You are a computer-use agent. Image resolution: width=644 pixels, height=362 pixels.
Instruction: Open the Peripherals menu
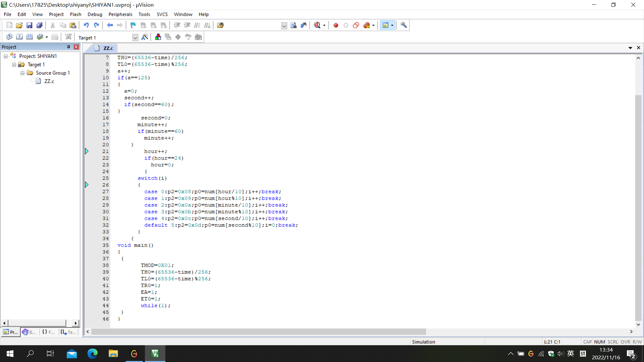[x=120, y=14]
